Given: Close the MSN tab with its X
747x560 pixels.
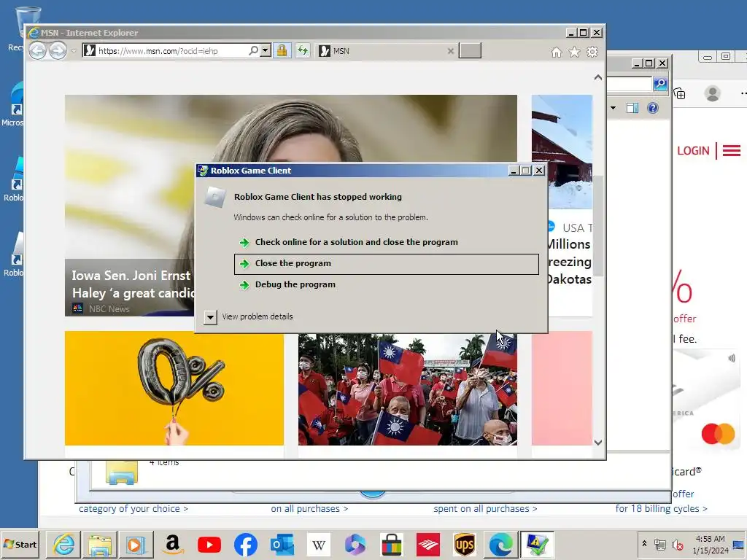Looking at the screenshot, I should (x=451, y=51).
